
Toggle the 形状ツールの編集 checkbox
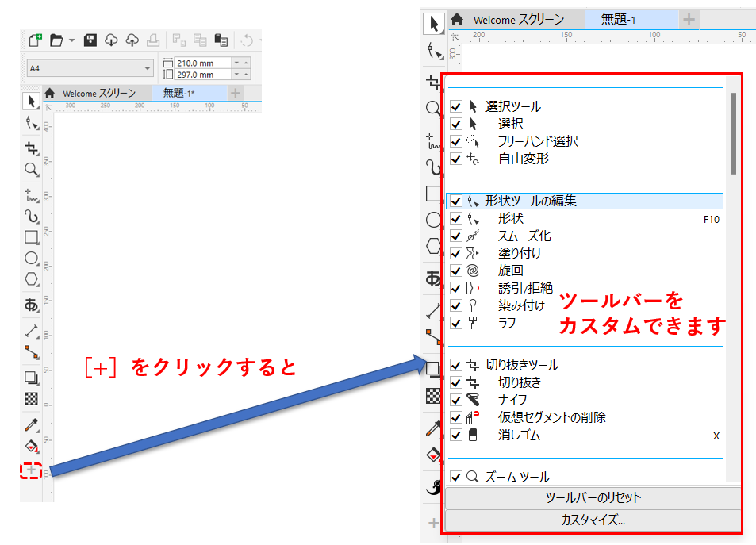(456, 201)
